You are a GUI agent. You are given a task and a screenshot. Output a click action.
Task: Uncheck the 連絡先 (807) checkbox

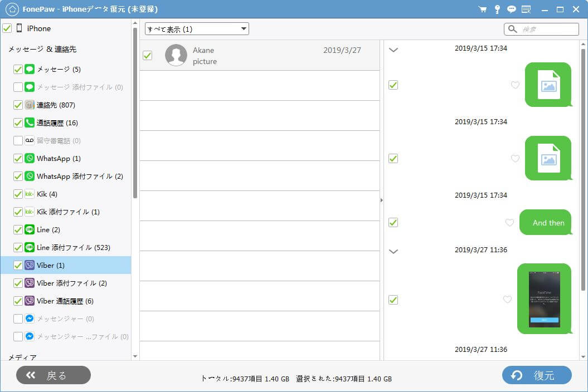[18, 105]
